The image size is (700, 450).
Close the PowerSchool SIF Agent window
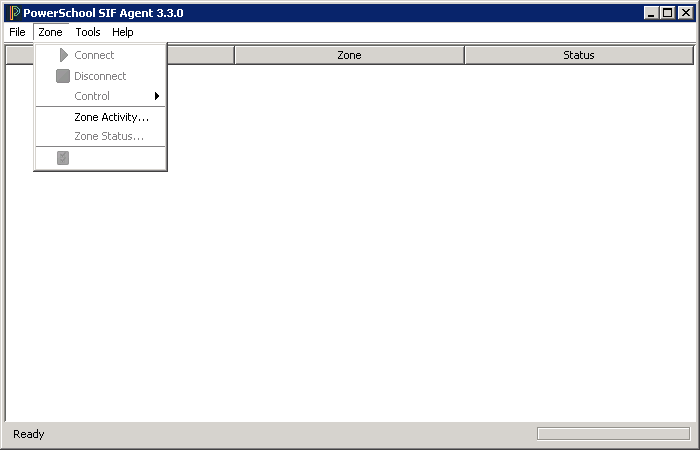[685, 13]
